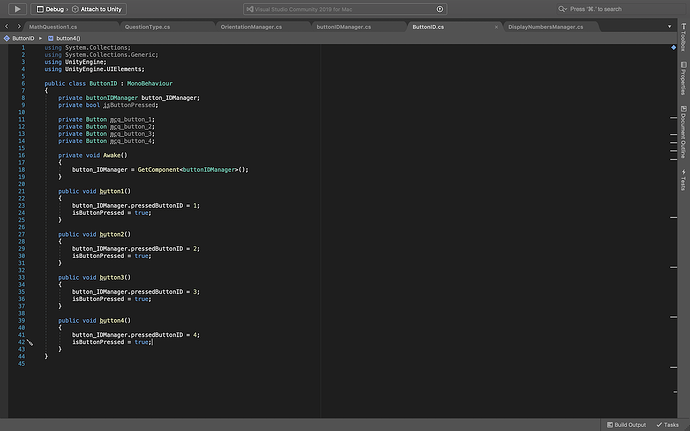Navigate forward with the right arrow

pyautogui.click(x=18, y=25)
